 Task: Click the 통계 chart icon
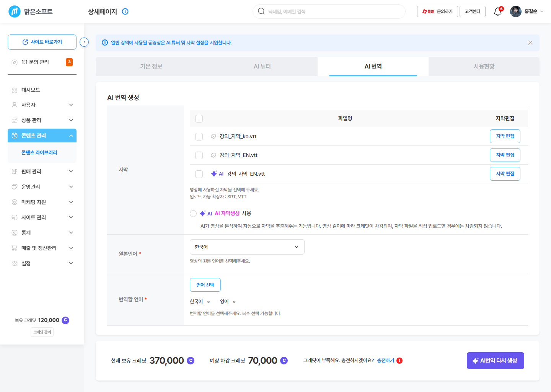[x=15, y=233]
